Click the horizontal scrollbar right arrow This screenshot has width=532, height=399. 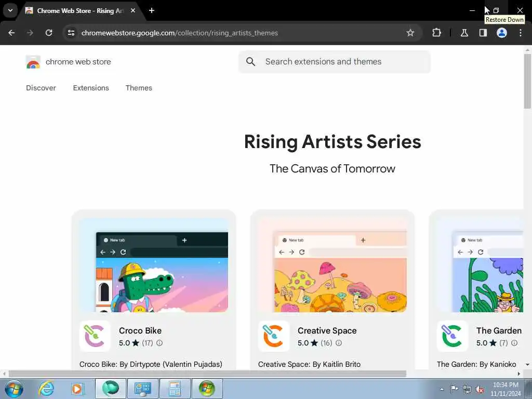[519, 374]
